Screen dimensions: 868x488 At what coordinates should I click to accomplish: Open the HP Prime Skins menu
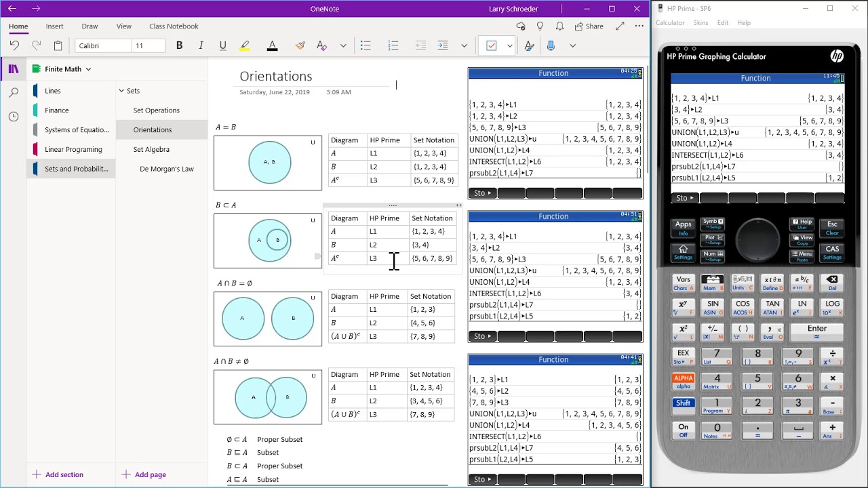[701, 22]
